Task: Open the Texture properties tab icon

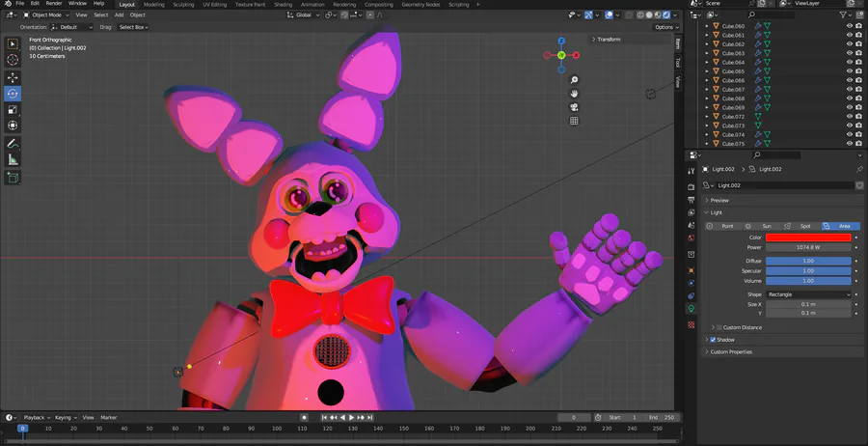Action: (691, 324)
